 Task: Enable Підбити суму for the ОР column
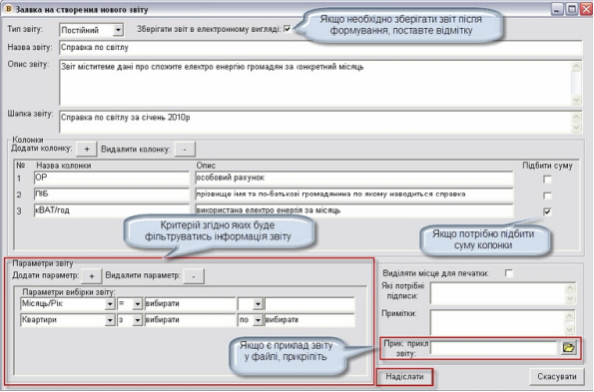coord(547,179)
